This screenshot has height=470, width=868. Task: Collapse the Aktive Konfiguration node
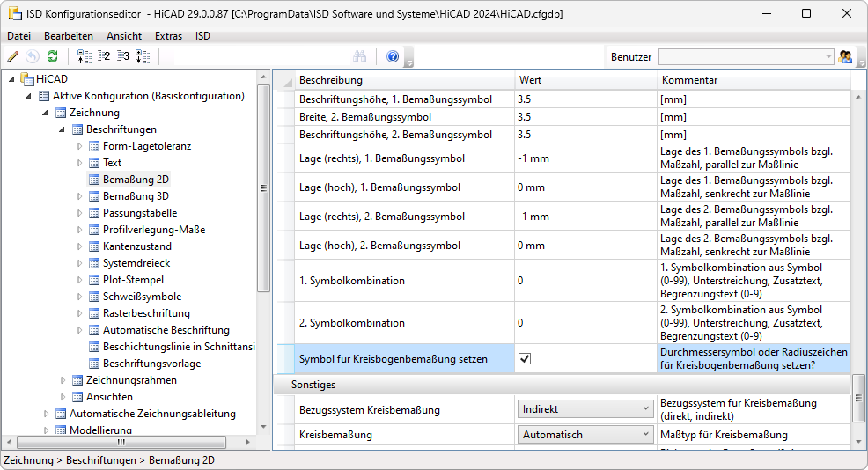28,96
